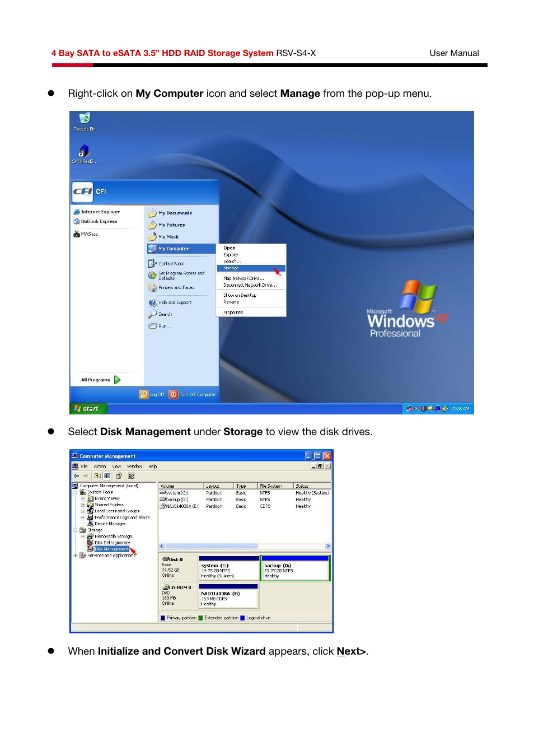Open My Music in Start menu

pos(164,237)
